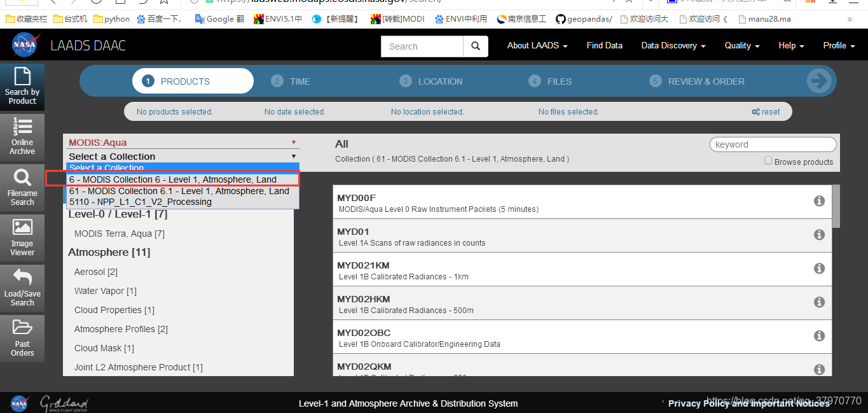Open the Search by Product sidebar tool
868x413 pixels.
pos(22,87)
